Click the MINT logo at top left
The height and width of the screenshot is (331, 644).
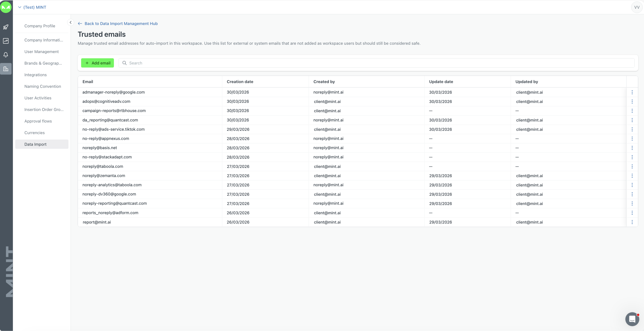[x=6, y=7]
